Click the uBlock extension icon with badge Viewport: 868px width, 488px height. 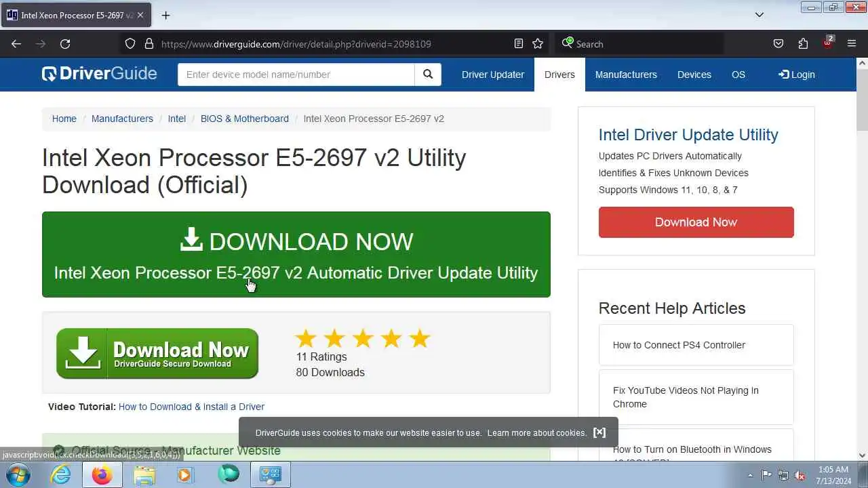tap(828, 43)
